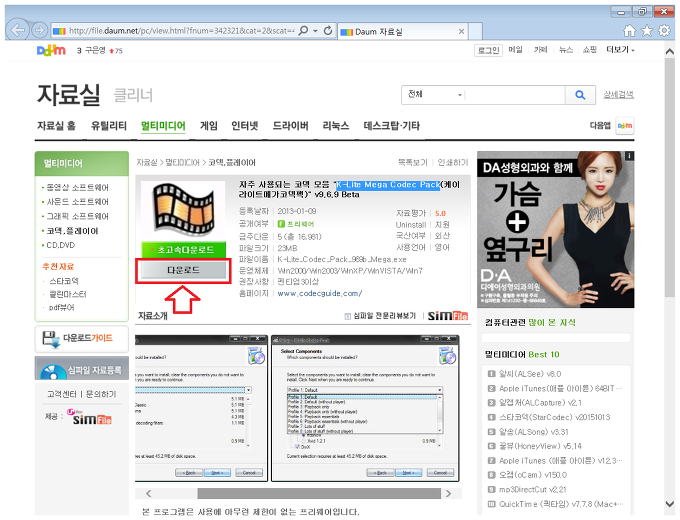This screenshot has width=680, height=520.
Task: Open the www.codecguide.com homepage link
Action: [320, 294]
